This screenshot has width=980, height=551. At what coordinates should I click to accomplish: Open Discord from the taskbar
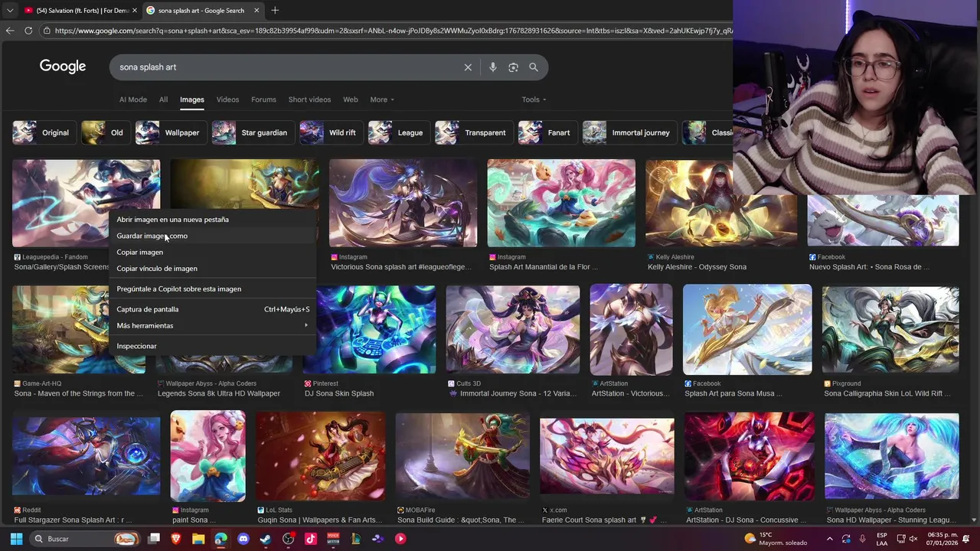pos(243,539)
